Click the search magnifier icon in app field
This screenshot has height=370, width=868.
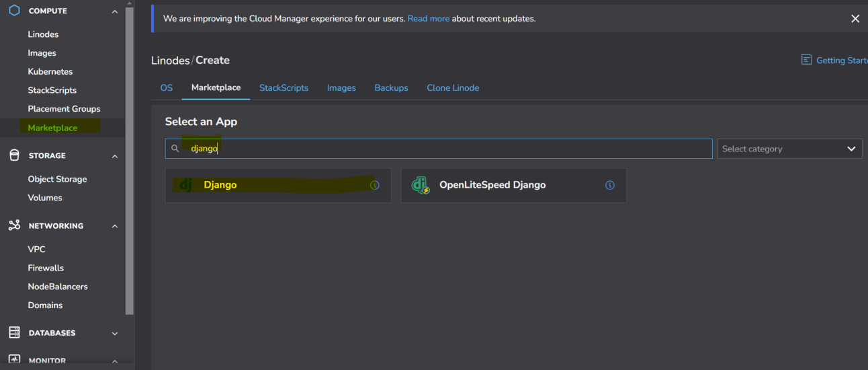[x=175, y=149]
